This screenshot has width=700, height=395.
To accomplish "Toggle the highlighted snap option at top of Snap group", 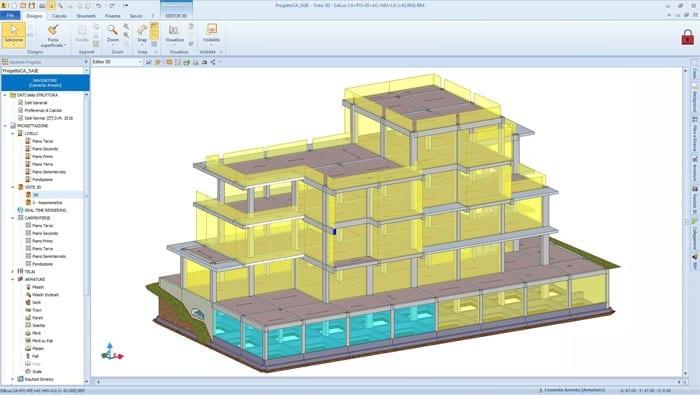I will coord(154,26).
